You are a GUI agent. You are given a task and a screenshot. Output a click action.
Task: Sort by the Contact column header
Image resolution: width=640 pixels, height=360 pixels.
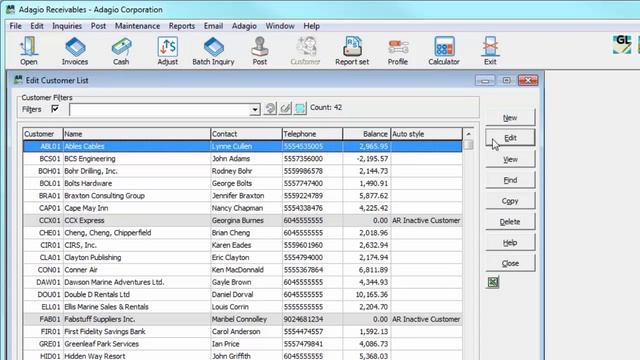[246, 134]
